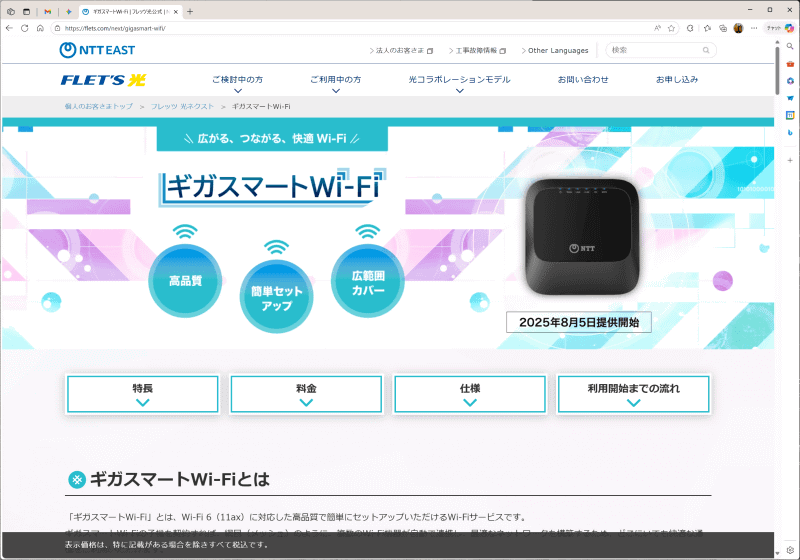Open the Google Calendar sidebar icon
This screenshot has width=800, height=560.
point(790,115)
